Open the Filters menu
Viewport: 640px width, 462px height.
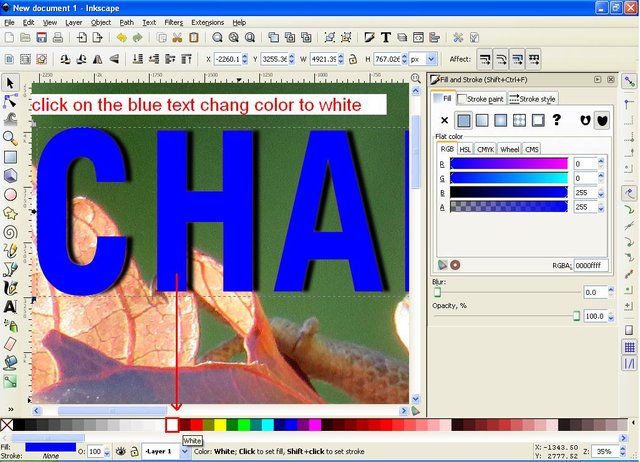tap(173, 22)
